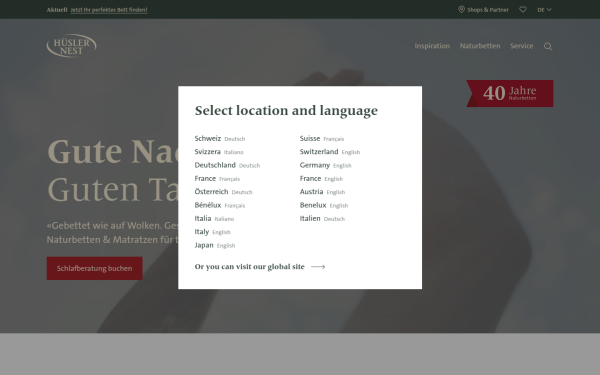Select Svizzera Italiano
This screenshot has height=375, width=600.
(219, 152)
